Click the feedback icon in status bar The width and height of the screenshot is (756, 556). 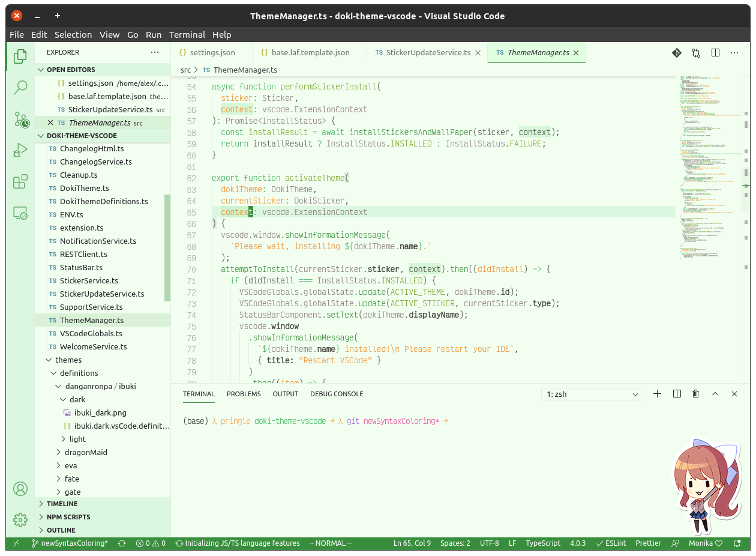click(676, 543)
